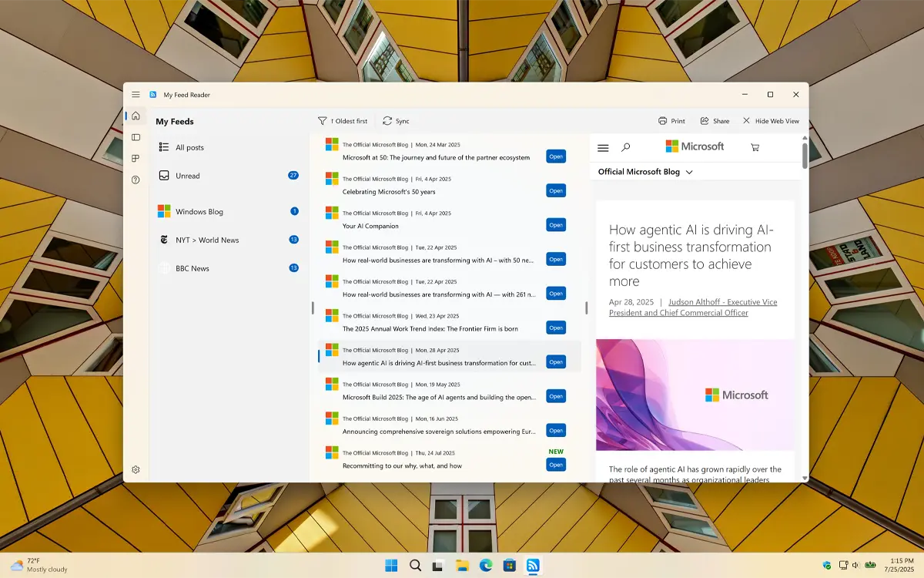Click Open for Celebrating Microsoft's 50 years

556,190
